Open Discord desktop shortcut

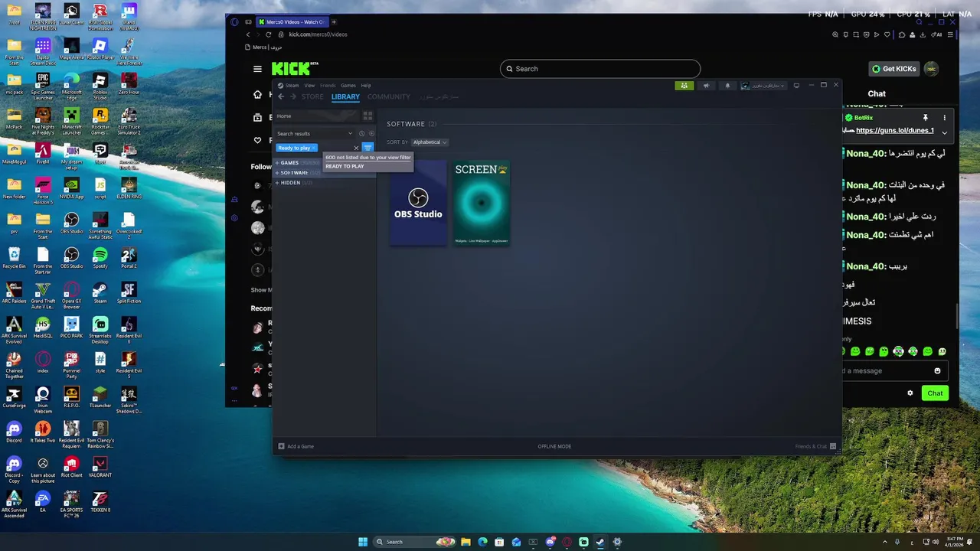pyautogui.click(x=14, y=432)
